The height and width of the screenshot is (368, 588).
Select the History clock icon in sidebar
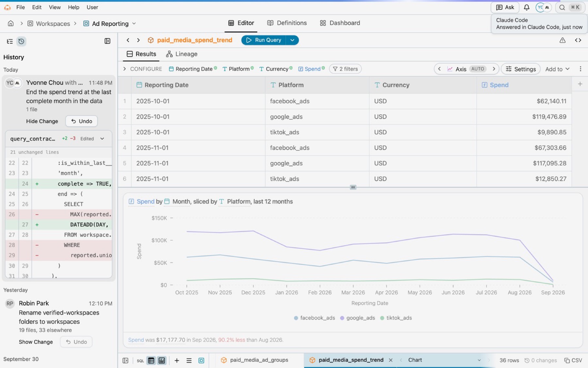pyautogui.click(x=21, y=41)
